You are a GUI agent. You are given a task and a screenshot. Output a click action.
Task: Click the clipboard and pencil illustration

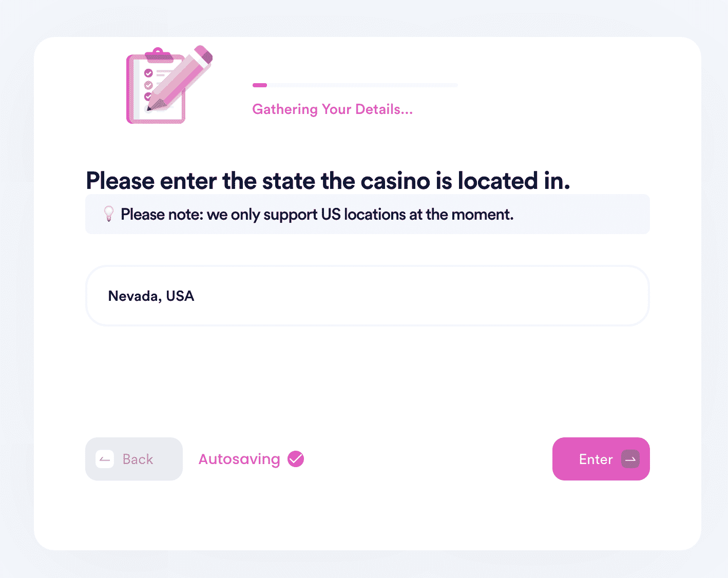(x=169, y=85)
